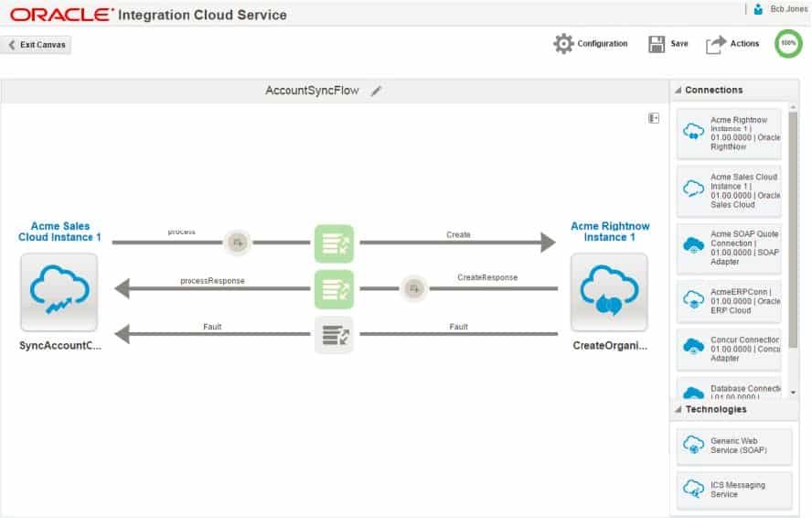The height and width of the screenshot is (518, 812).
Task: Click the Connections list scrollbar
Action: pyautogui.click(x=793, y=229)
